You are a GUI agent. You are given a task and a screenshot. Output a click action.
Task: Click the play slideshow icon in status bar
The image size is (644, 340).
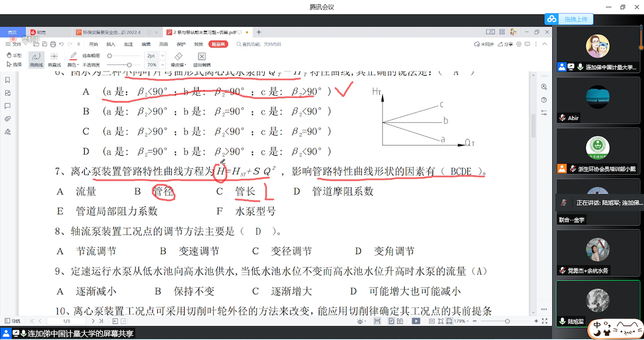[416, 321]
